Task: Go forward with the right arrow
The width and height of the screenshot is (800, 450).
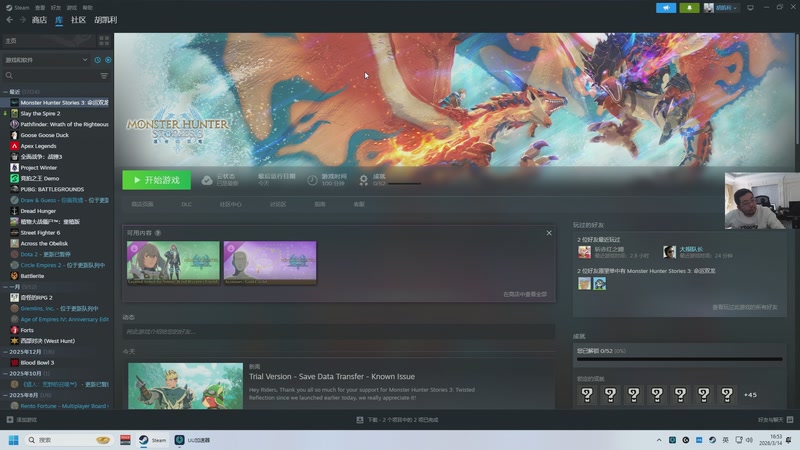Action: click(x=22, y=19)
